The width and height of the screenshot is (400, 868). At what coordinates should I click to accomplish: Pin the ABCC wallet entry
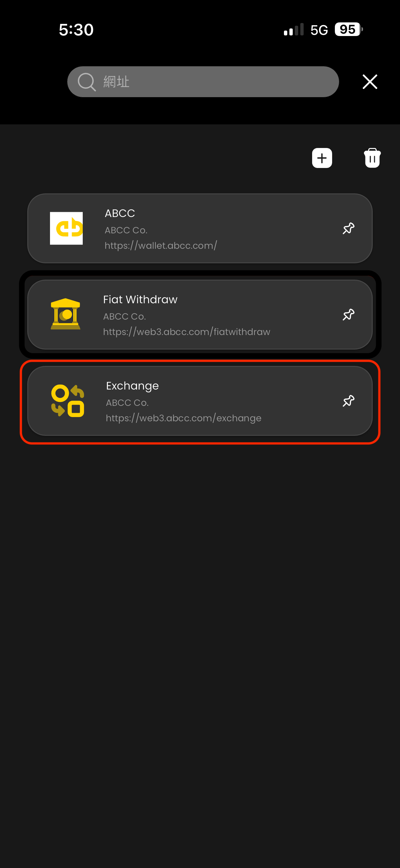pyautogui.click(x=348, y=228)
